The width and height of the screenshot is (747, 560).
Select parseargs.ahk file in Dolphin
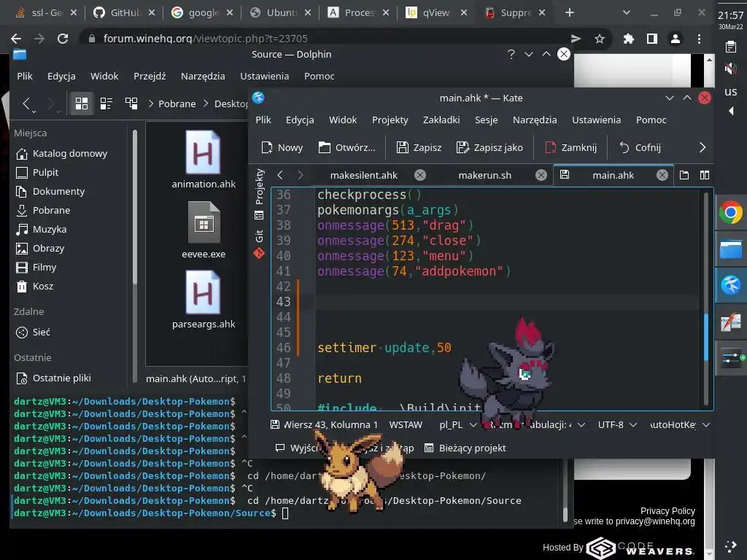click(204, 300)
